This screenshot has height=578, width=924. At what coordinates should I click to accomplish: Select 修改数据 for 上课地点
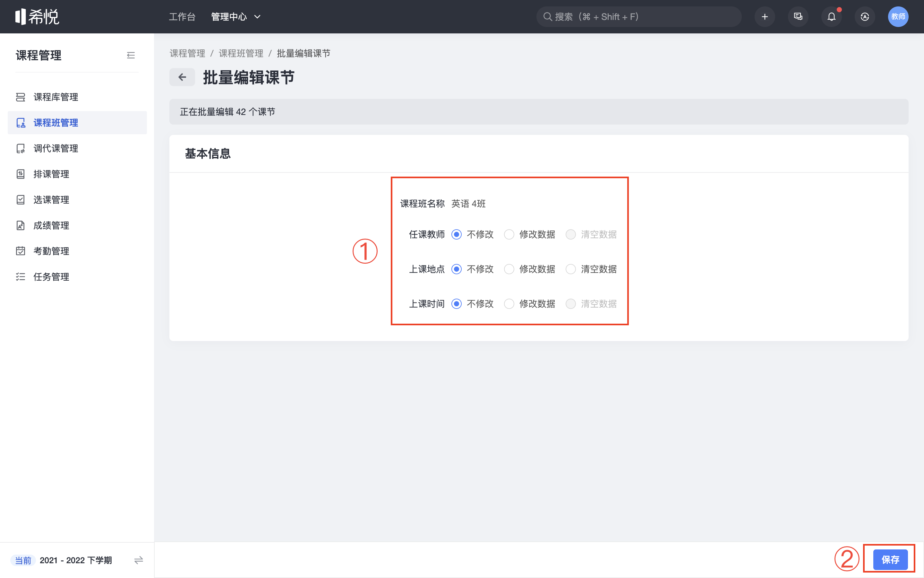coord(509,269)
